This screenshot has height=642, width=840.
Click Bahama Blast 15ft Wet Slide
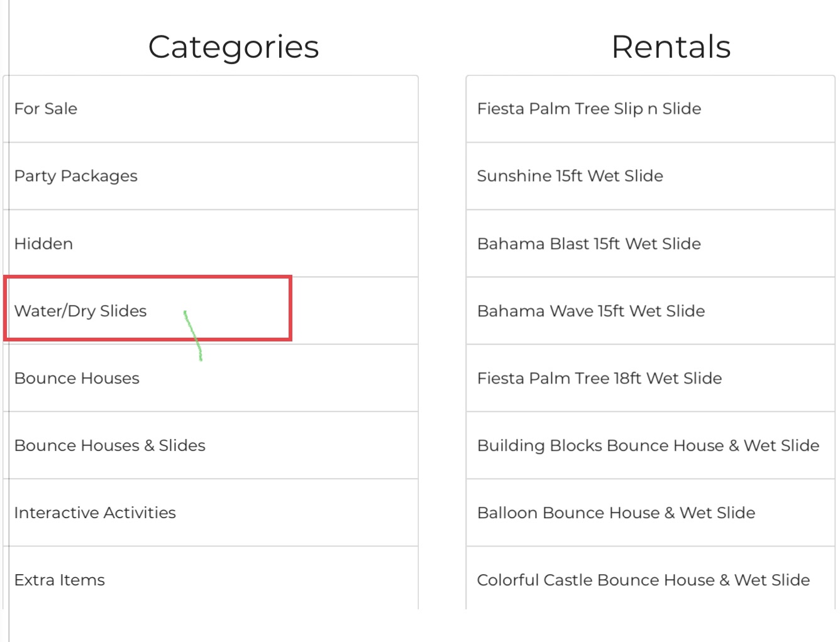(589, 243)
